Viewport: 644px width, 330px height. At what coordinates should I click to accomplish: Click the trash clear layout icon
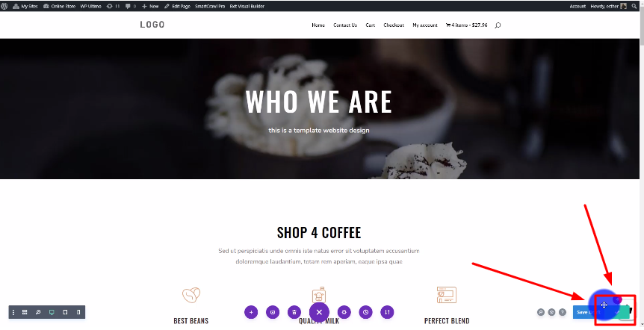(294, 312)
